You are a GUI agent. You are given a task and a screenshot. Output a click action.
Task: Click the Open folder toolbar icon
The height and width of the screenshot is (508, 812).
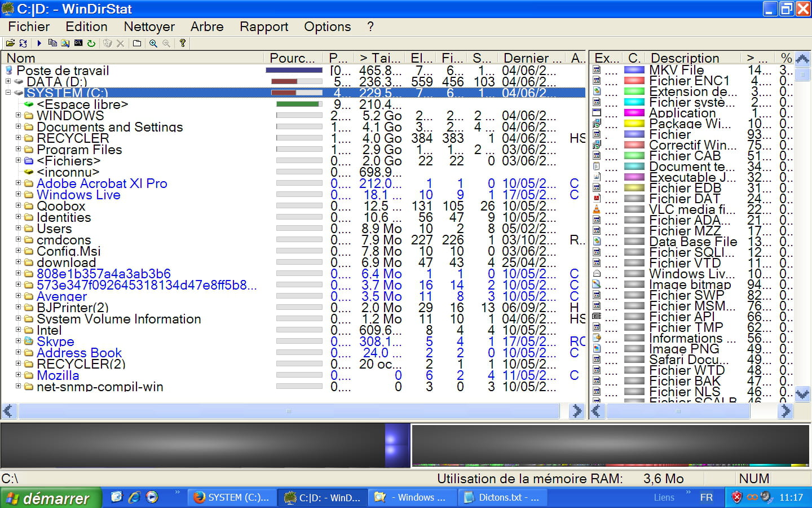[10, 43]
